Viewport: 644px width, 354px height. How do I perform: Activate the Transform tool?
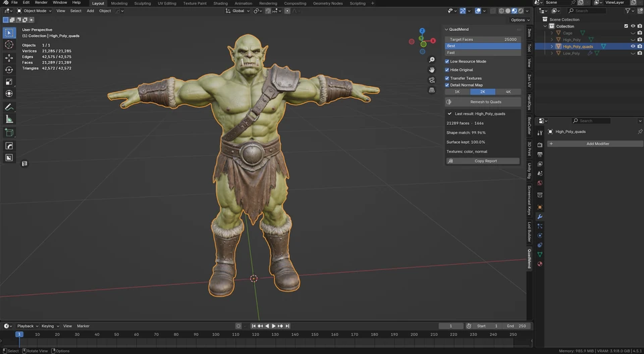click(x=9, y=94)
